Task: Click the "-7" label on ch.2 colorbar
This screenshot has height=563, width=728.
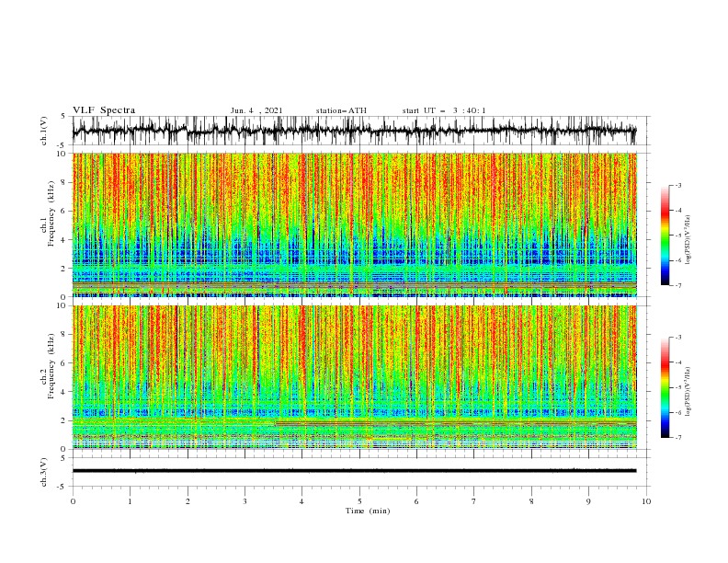Action: coord(677,438)
